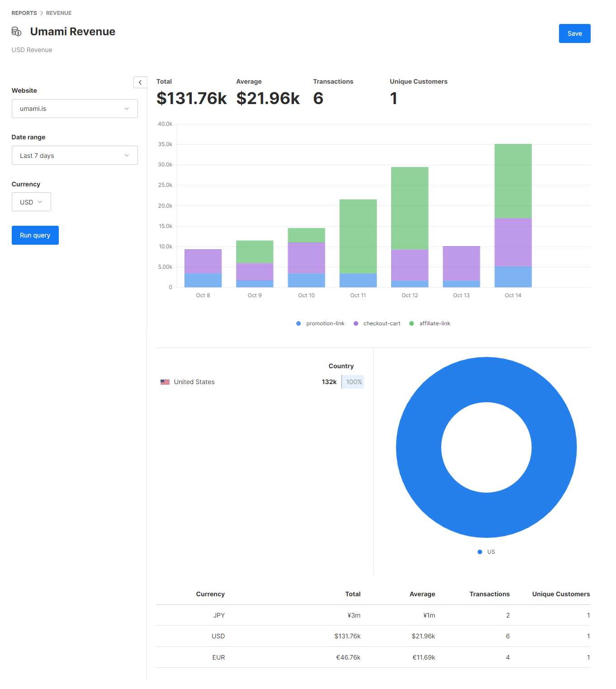
Task: Click the United States flag icon
Action: [x=165, y=382]
